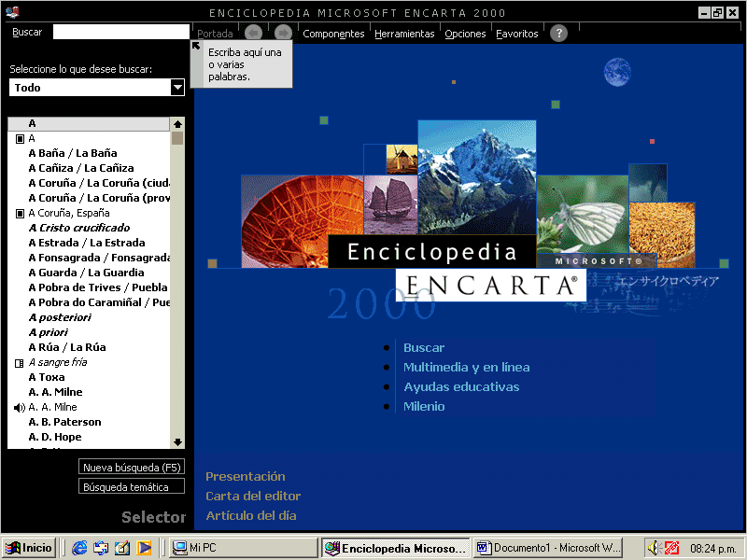Open the Herramientas menu
Screen dimensions: 747x560
(404, 34)
